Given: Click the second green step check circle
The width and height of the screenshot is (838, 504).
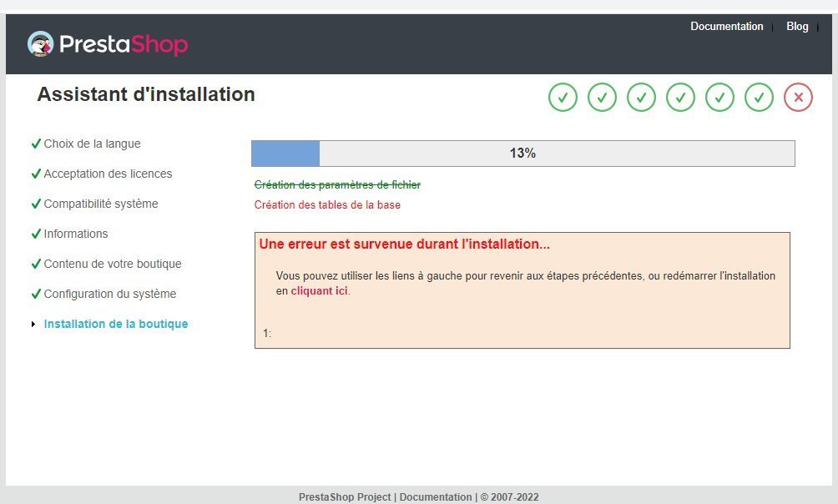Looking at the screenshot, I should point(602,98).
